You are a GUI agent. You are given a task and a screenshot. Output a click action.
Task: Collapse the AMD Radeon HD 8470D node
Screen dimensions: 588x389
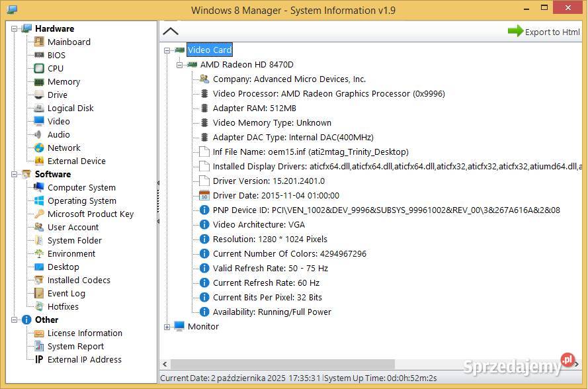(180, 65)
